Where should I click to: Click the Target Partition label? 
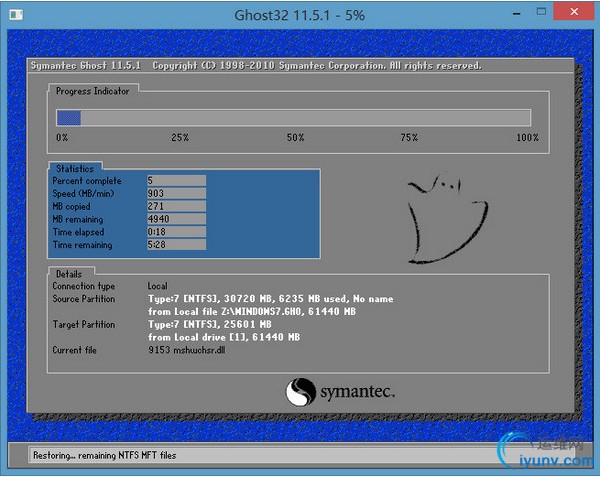(x=84, y=325)
